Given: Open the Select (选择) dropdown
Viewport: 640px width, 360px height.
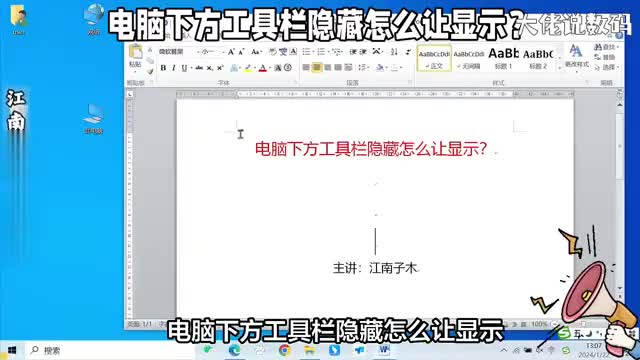Looking at the screenshot, I should pyautogui.click(x=607, y=67).
